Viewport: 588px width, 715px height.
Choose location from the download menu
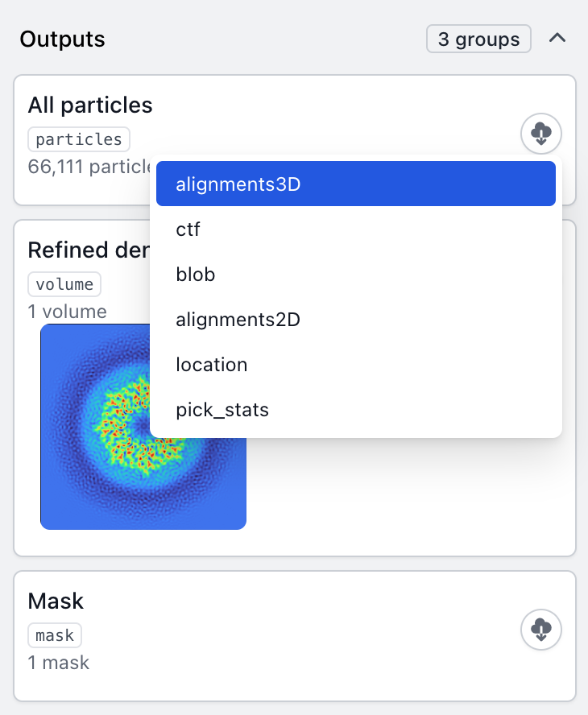(x=356, y=365)
